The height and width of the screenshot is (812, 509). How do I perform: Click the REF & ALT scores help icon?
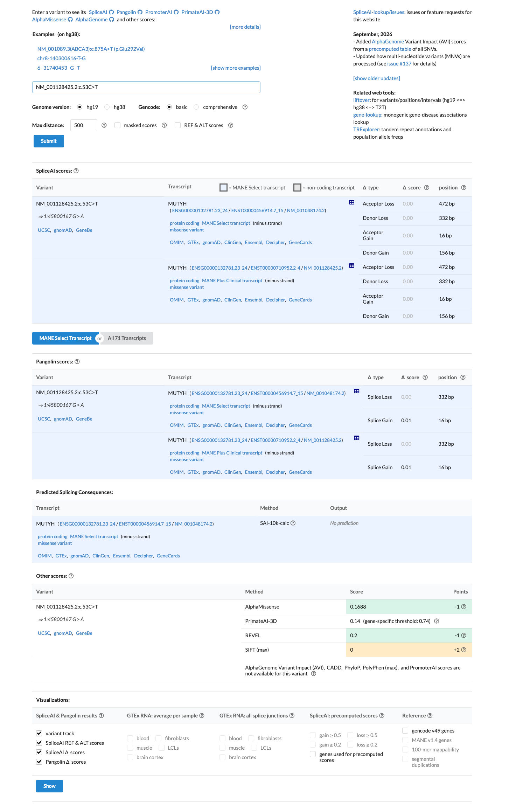tap(231, 125)
